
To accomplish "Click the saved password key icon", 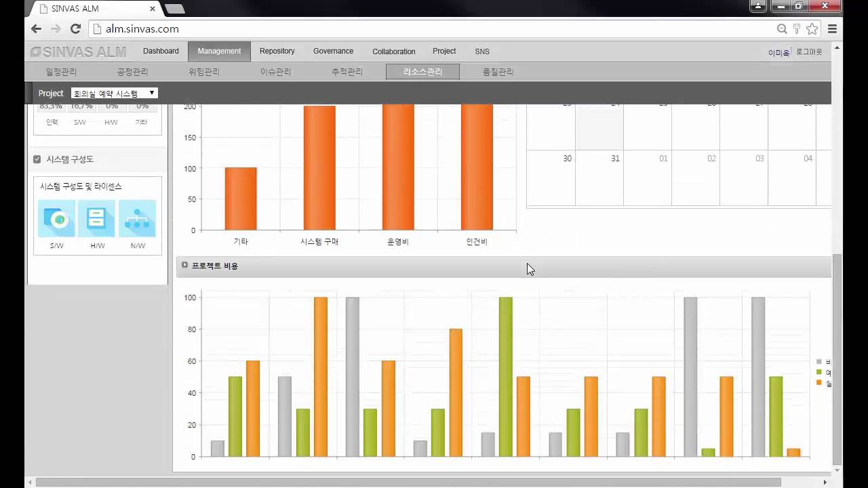I will 797,28.
